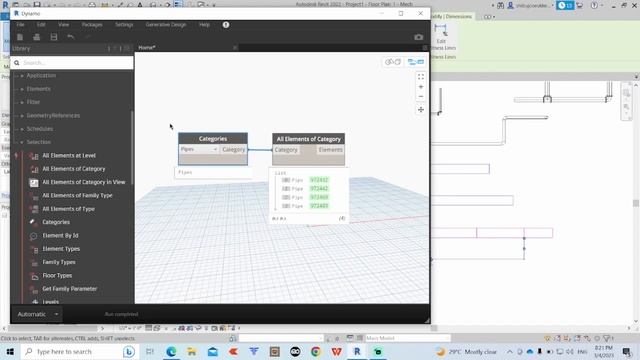Open the Settings menu in Dynamo

pos(124,25)
